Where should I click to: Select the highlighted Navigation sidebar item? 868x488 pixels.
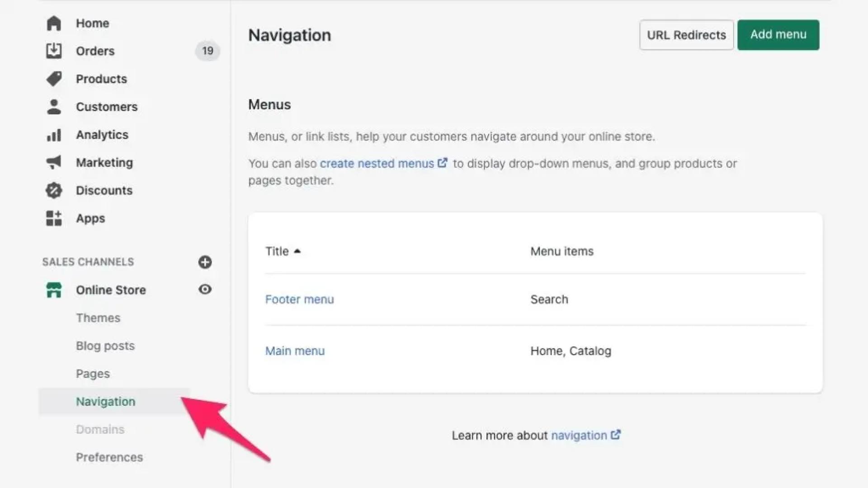coord(105,401)
